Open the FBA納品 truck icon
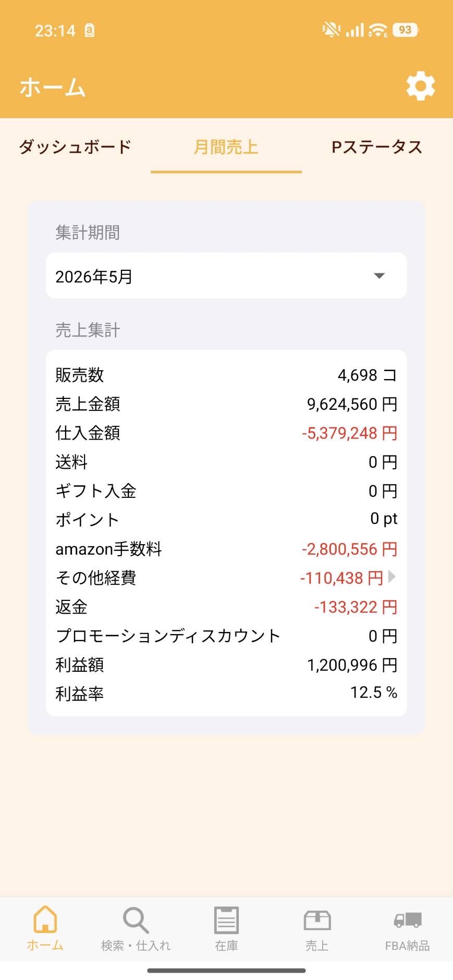Screen dimensions: 453x980 pos(408,920)
